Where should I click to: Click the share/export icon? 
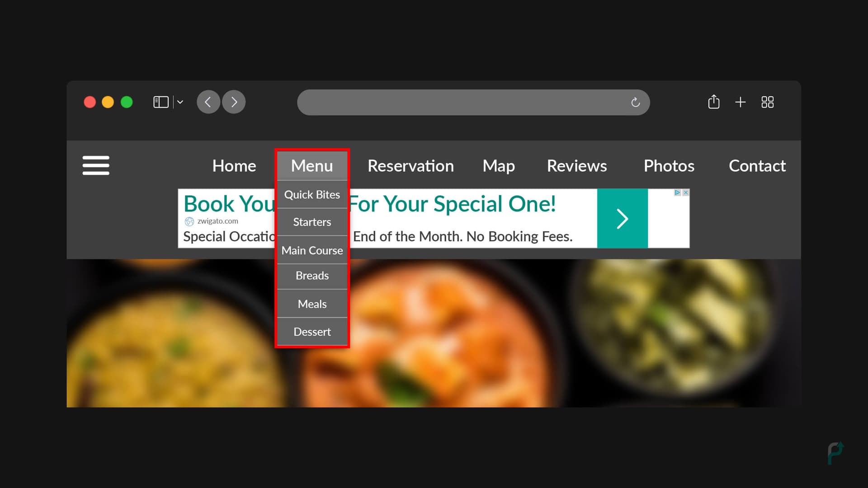[x=713, y=102]
